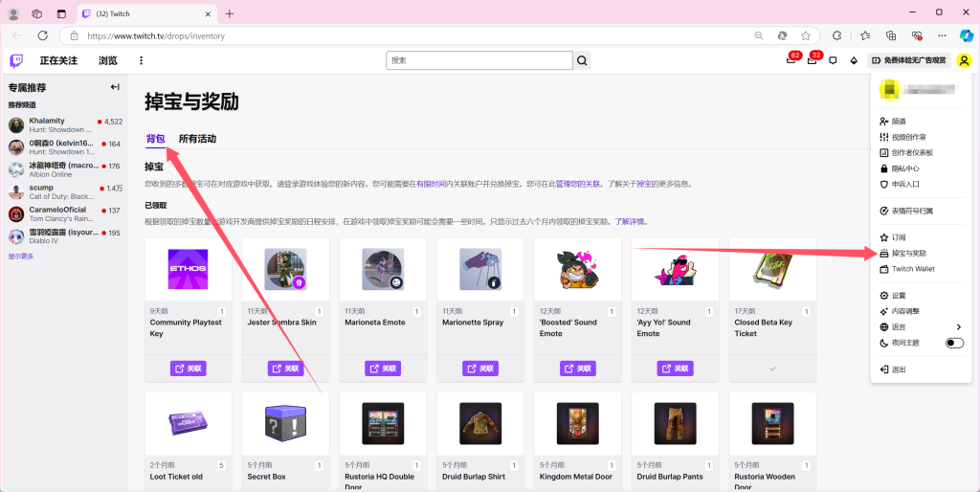Screen dimensions: 980x492
Task: Open the whispers chat bubble icon
Action: [x=833, y=60]
